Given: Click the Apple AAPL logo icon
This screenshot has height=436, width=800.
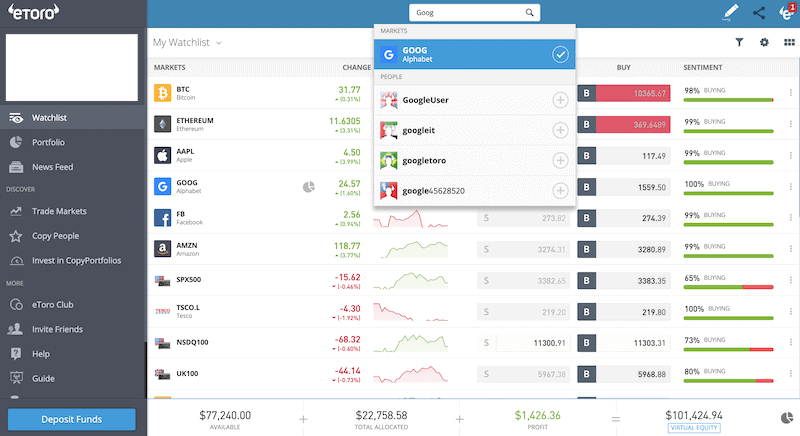Looking at the screenshot, I should click(163, 155).
